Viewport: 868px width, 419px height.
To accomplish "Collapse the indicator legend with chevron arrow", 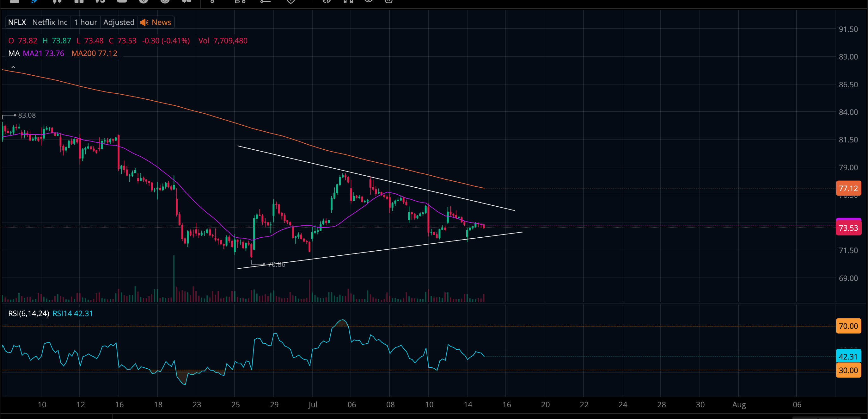I will tap(13, 67).
